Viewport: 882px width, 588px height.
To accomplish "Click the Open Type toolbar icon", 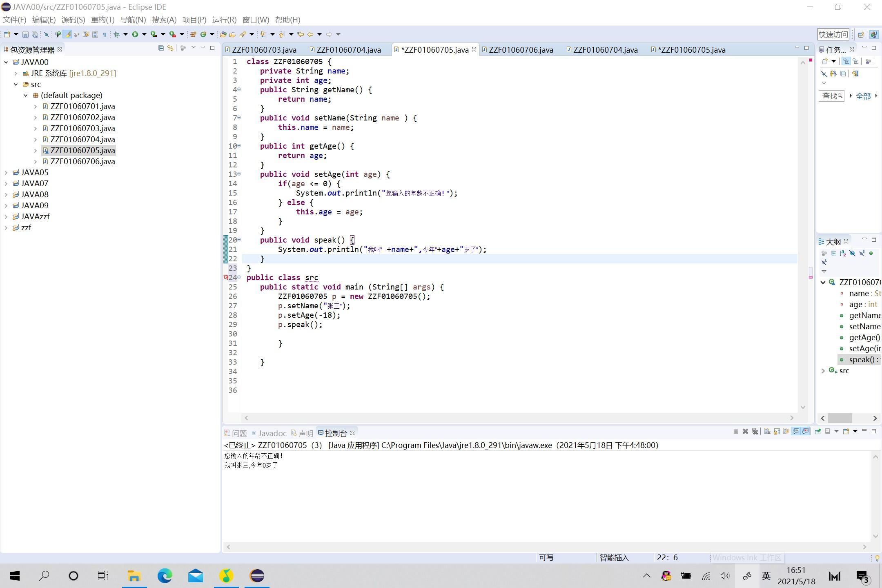I will click(223, 34).
